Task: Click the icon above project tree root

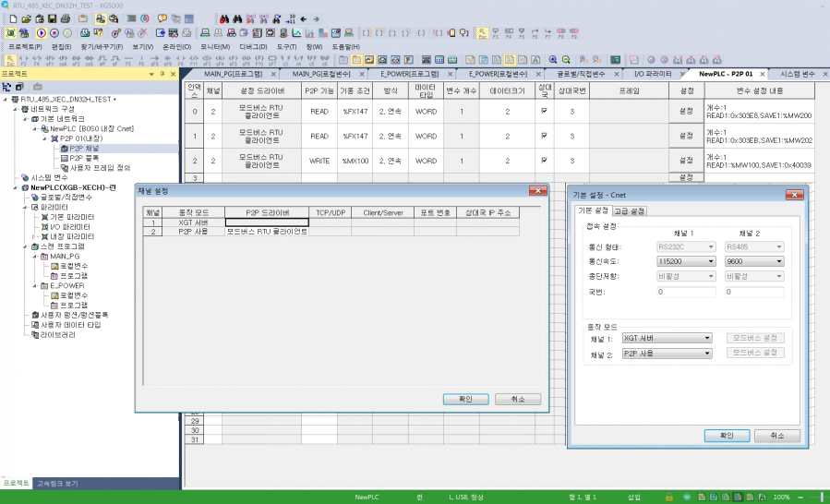Action: (x=6, y=87)
